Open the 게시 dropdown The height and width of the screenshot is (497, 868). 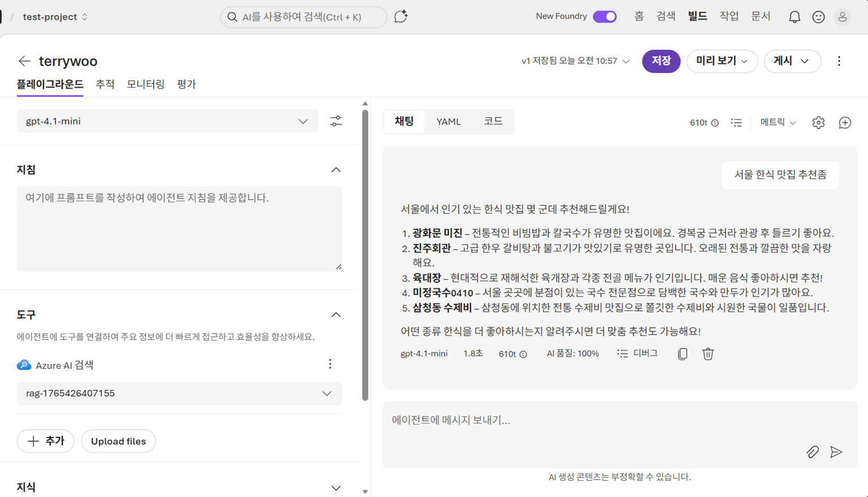[792, 61]
